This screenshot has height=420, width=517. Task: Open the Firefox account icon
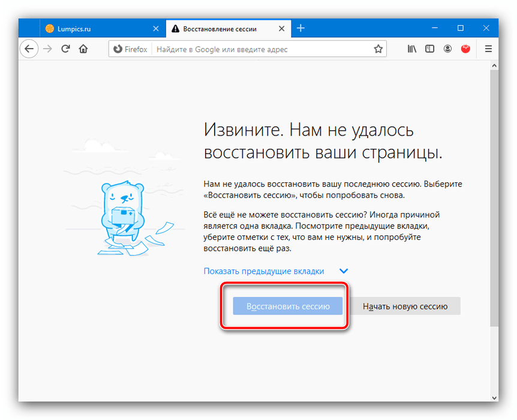447,49
